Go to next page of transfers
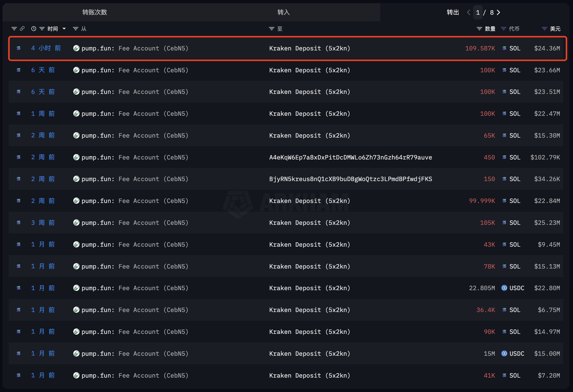The width and height of the screenshot is (573, 392). pyautogui.click(x=498, y=12)
